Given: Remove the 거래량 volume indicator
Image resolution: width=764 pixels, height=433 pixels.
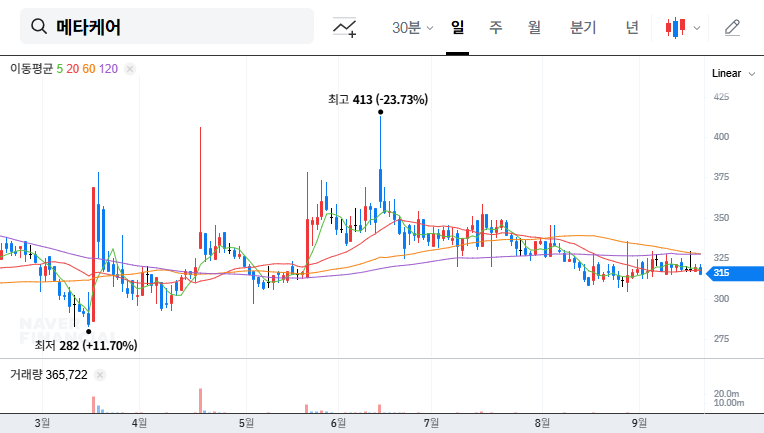Looking at the screenshot, I should coord(100,375).
